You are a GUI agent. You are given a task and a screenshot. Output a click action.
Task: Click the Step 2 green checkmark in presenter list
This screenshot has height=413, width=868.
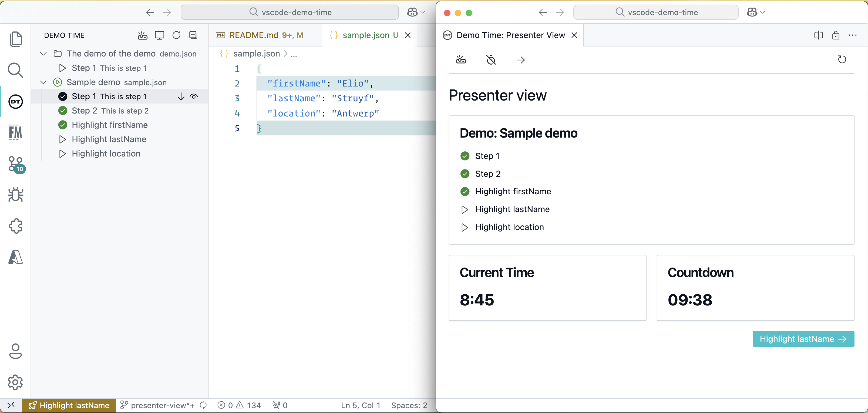tap(465, 174)
